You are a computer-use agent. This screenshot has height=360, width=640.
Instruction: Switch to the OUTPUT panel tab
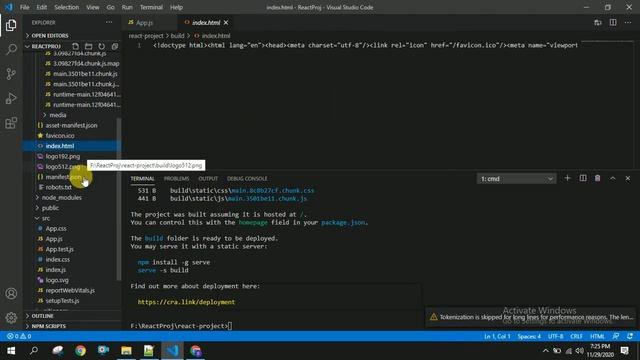(208, 179)
